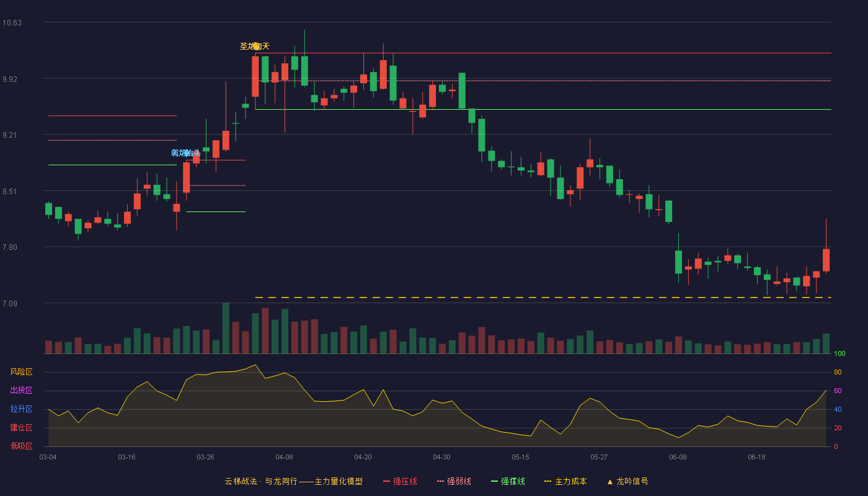Click the blue signal label near 03-26
Image resolution: width=868 pixels, height=496 pixels.
(186, 153)
